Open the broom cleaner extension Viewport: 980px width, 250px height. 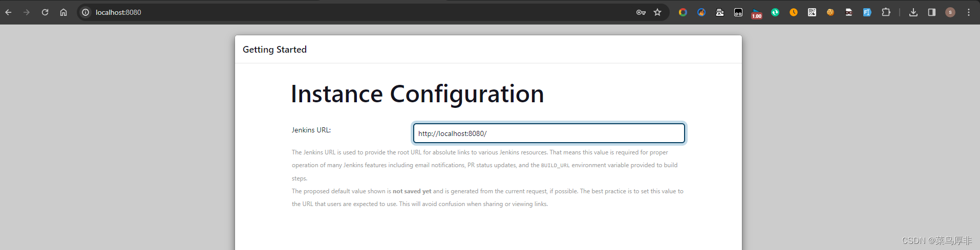click(x=701, y=12)
